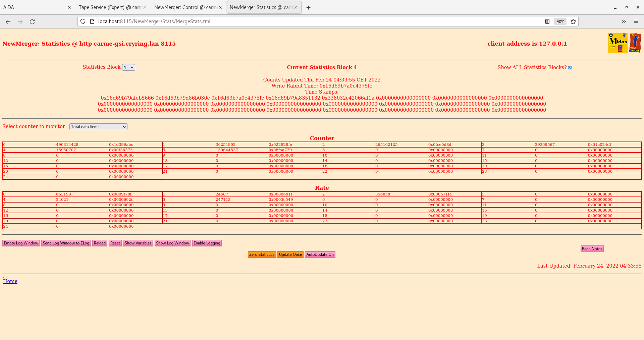Show more toolbar tools via chevron icon
The width and height of the screenshot is (644, 340).
point(624,21)
